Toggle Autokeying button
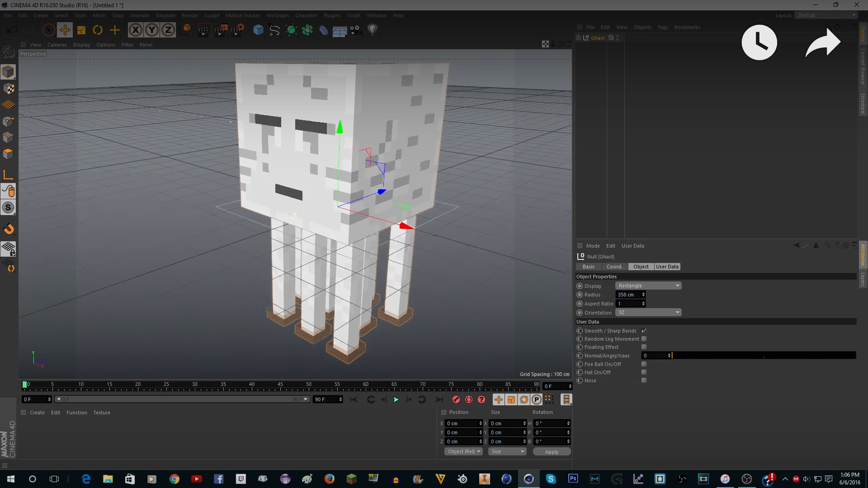 pos(469,399)
